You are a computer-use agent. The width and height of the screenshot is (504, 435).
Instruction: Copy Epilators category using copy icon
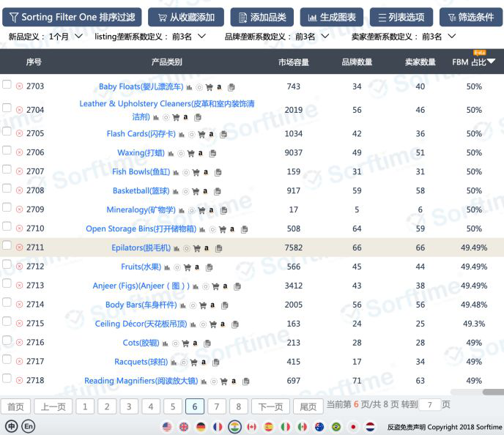point(218,248)
